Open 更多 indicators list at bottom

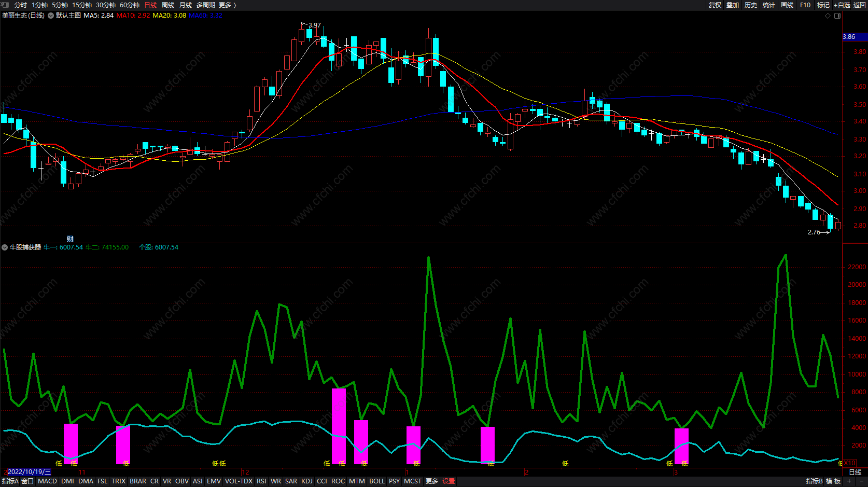432,481
